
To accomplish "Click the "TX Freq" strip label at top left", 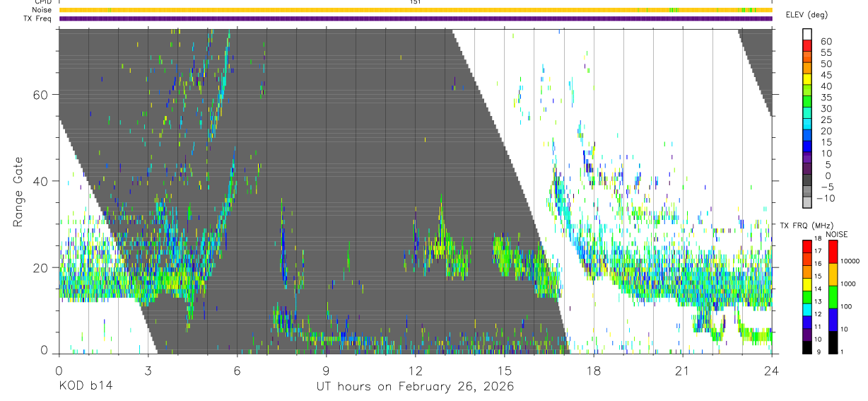I will pos(38,18).
